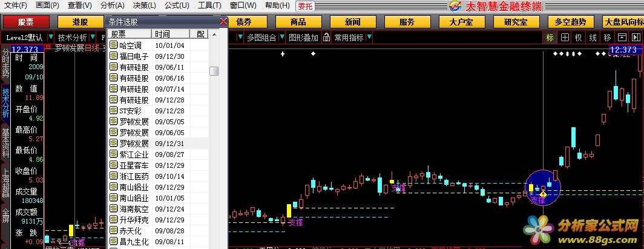Close the 条件选股 window
This screenshot has height=249, width=644.
pos(223,22)
